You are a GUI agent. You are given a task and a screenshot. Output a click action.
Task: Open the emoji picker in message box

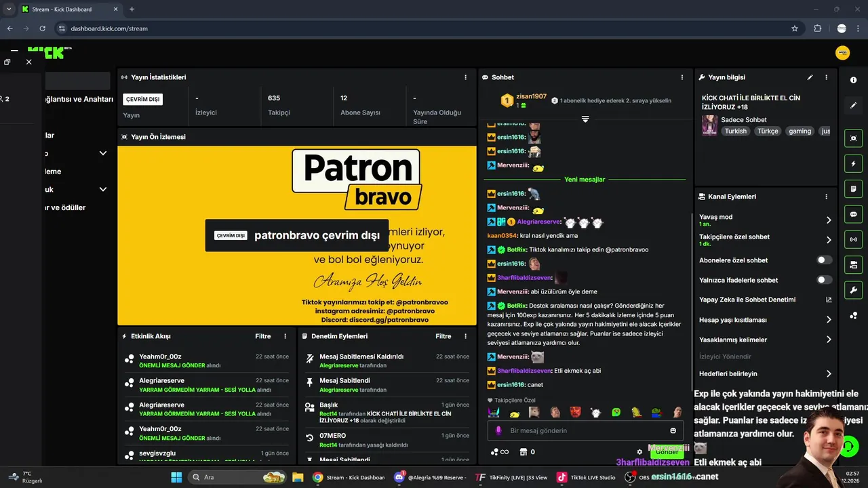point(673,430)
